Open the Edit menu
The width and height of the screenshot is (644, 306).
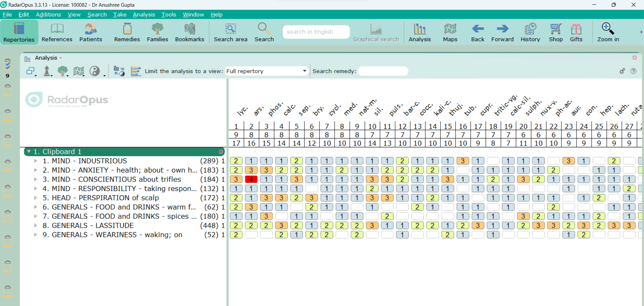tap(24, 14)
